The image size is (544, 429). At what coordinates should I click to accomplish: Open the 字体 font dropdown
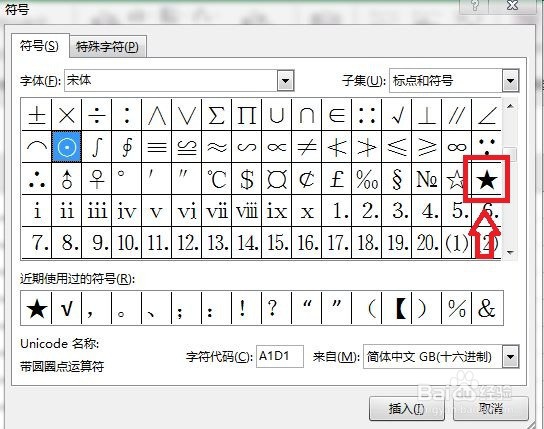[286, 81]
